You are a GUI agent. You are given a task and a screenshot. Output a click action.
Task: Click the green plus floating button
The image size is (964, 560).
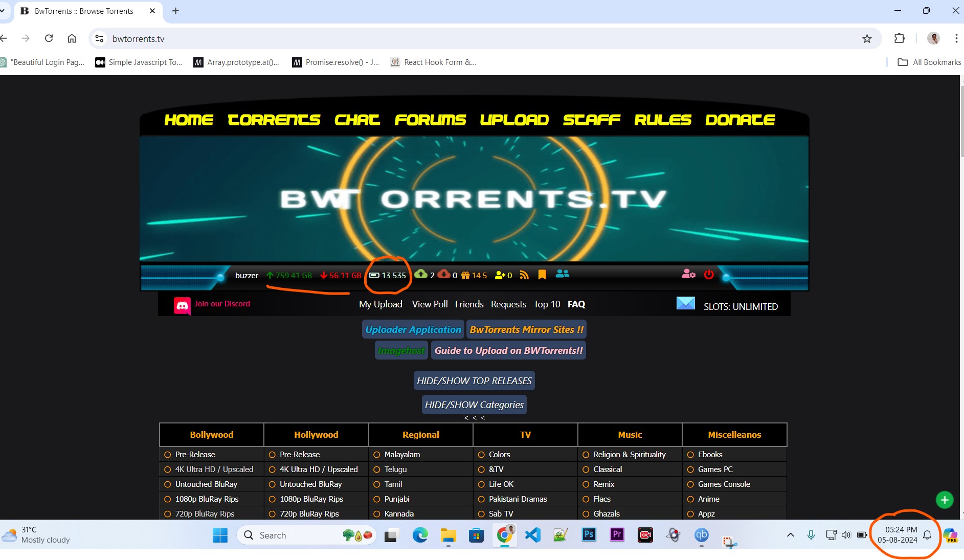tap(945, 500)
